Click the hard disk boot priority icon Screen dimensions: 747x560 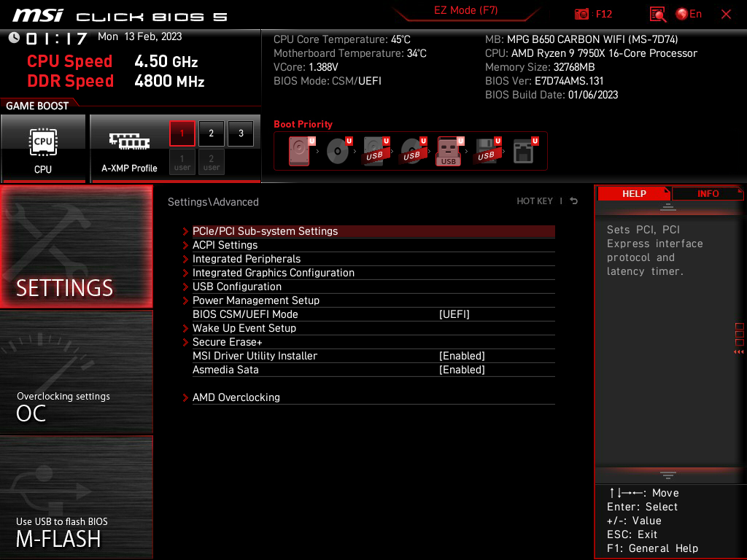click(x=301, y=151)
